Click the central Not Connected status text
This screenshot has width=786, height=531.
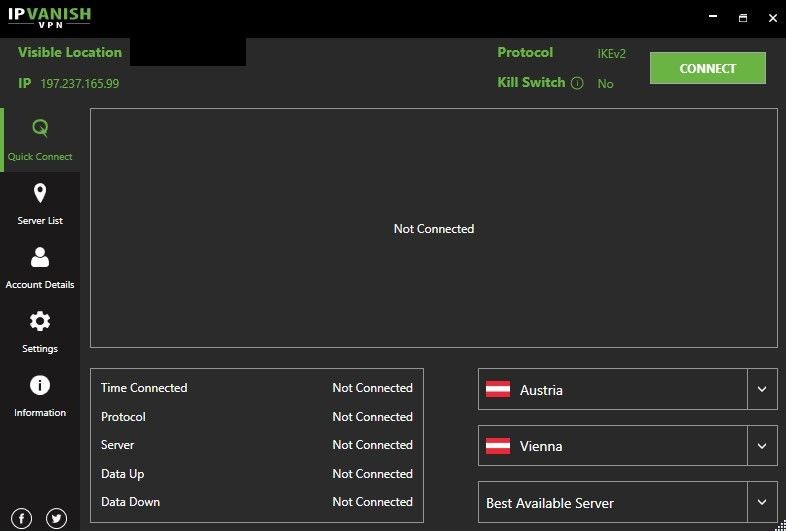(x=434, y=229)
